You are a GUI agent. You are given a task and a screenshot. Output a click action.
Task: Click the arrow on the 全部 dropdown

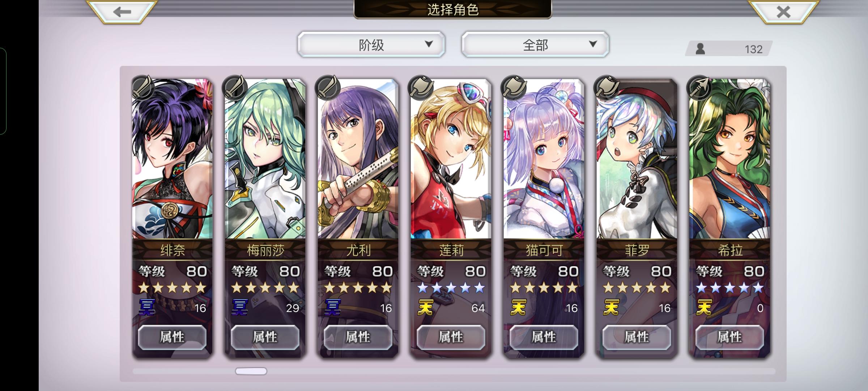pyautogui.click(x=593, y=44)
